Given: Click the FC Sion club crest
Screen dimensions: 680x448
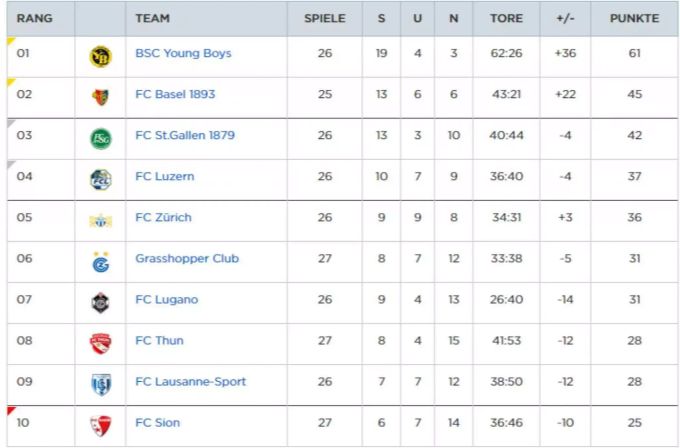Looking at the screenshot, I should 101,425.
